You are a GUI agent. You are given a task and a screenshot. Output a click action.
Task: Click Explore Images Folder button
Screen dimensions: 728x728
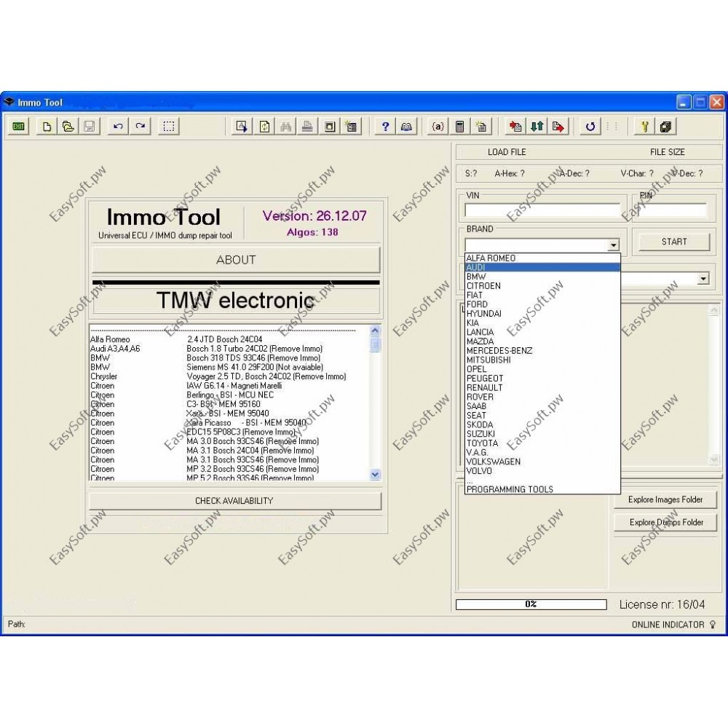[x=665, y=499]
